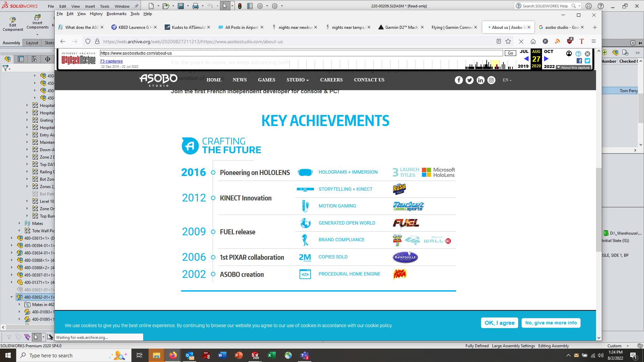The image size is (644, 362).
Task: Close the Wayback Machine toolbar
Action: tap(587, 54)
